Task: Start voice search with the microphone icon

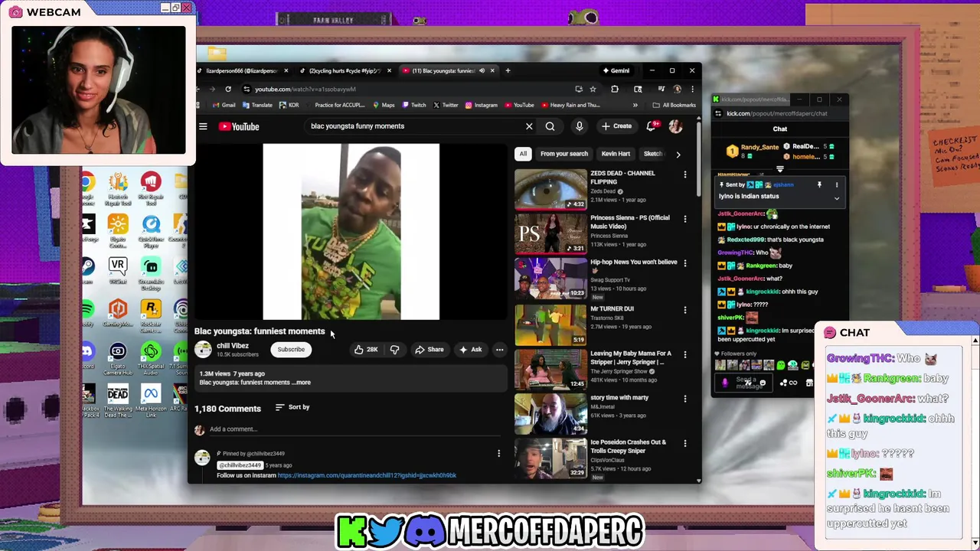Action: coord(580,126)
